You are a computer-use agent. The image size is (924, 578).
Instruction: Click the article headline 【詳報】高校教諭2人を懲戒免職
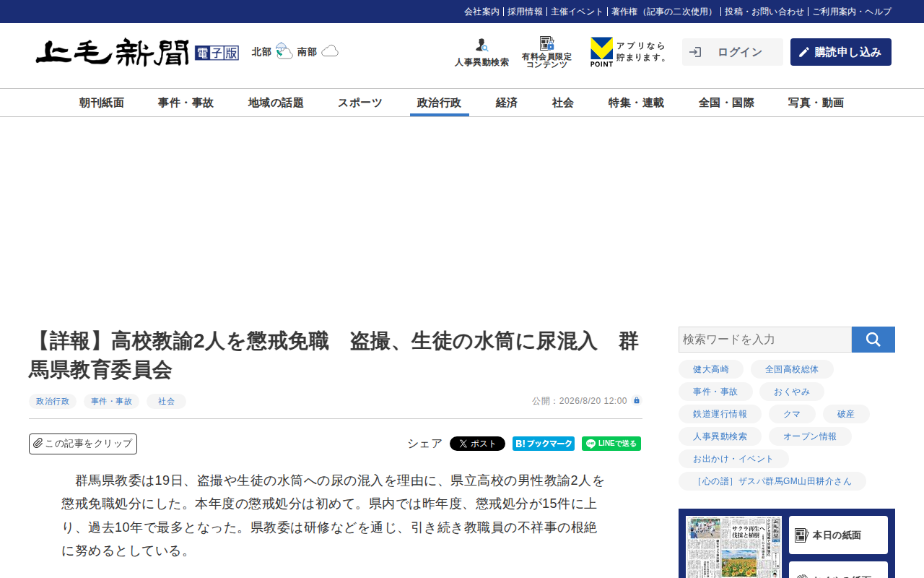tap(334, 355)
